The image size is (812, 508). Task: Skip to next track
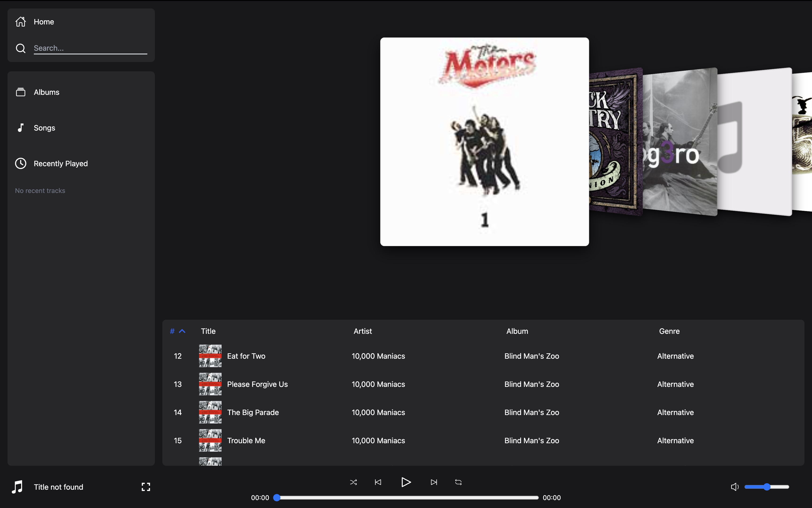tap(434, 482)
